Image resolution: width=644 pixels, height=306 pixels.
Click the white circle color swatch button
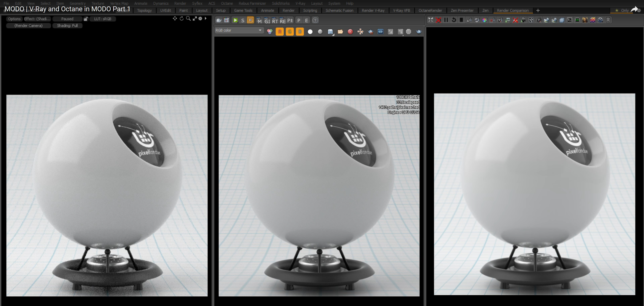coord(310,32)
